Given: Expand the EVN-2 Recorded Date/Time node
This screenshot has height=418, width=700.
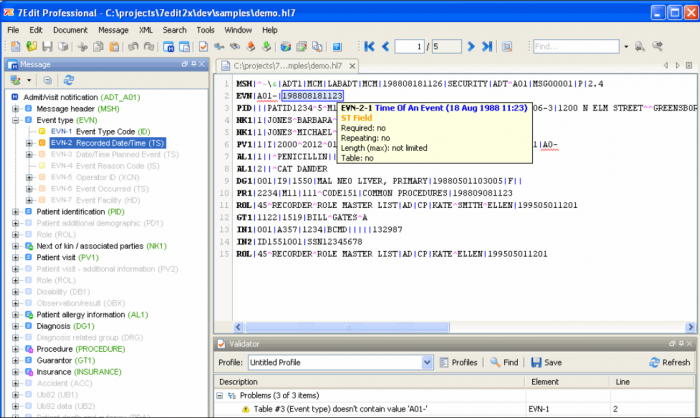Looking at the screenshot, I should [29, 143].
